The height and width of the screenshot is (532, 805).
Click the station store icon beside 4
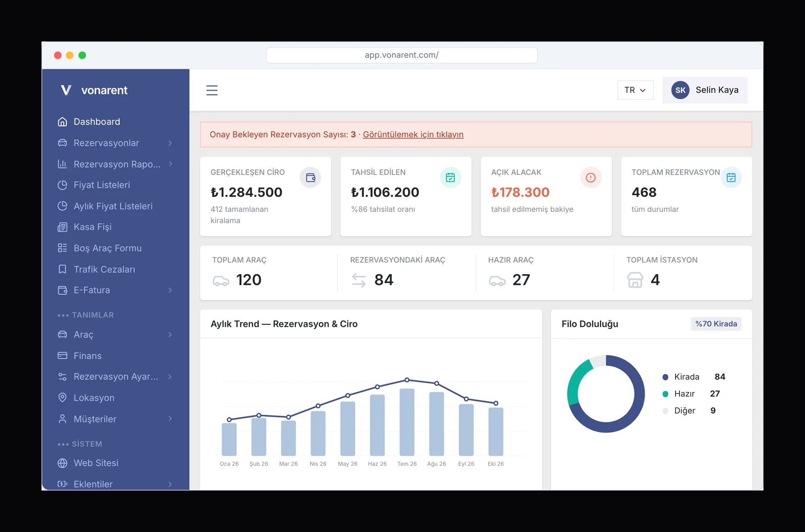point(635,280)
